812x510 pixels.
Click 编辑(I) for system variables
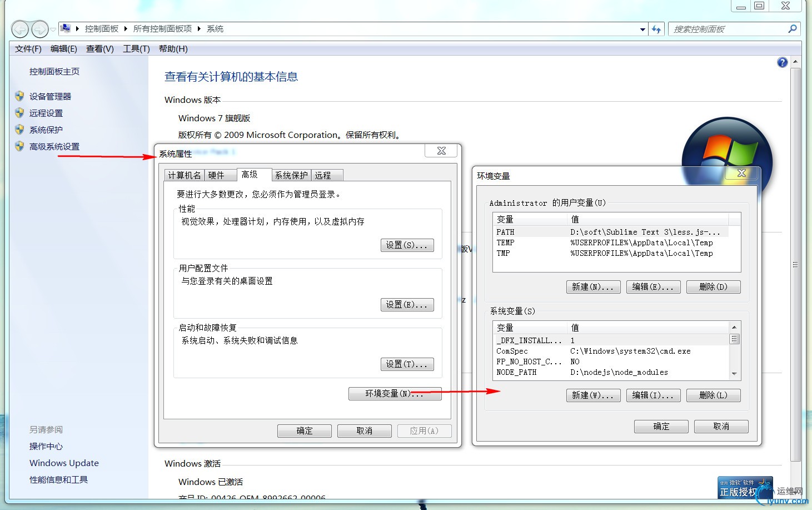tap(653, 395)
